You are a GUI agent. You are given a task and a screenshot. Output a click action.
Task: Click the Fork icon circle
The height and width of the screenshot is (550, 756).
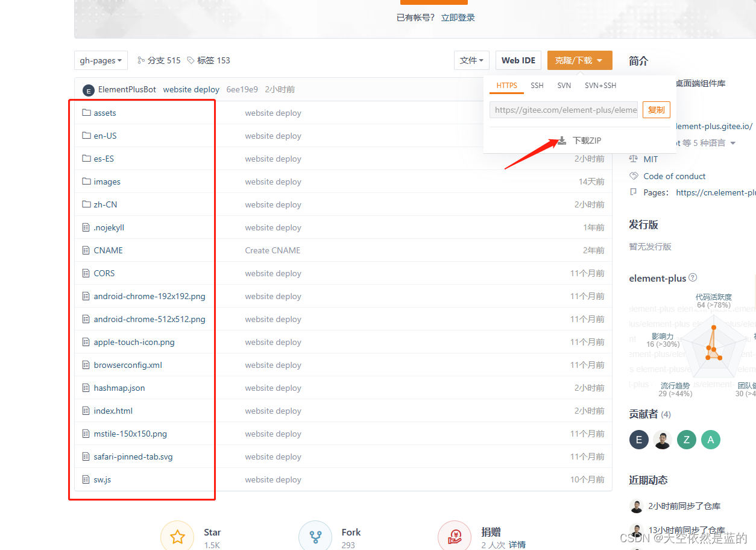[x=315, y=537]
